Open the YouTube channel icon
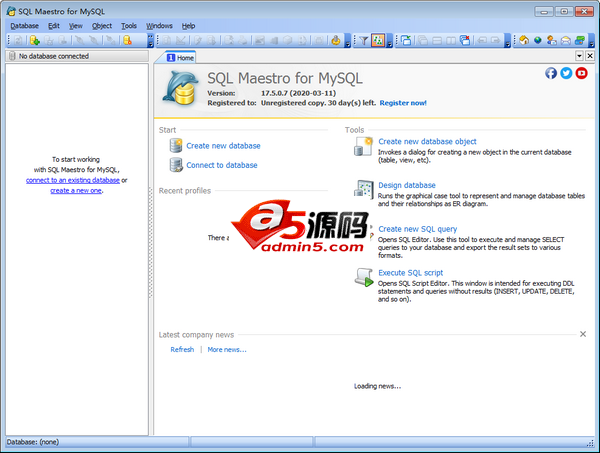 tap(581, 73)
